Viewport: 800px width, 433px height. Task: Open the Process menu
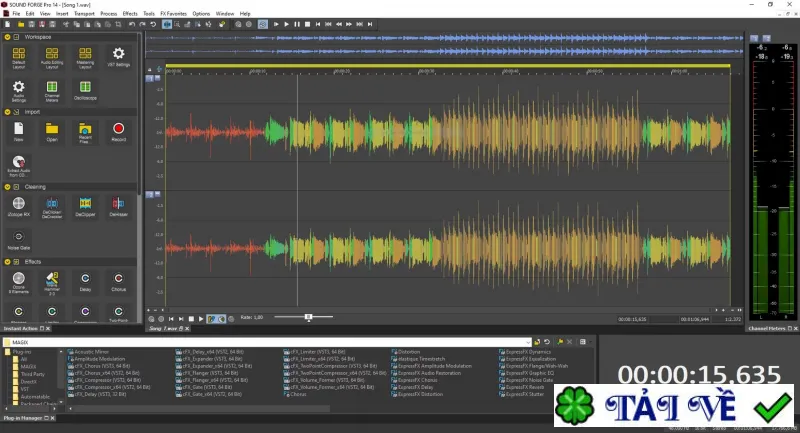pyautogui.click(x=108, y=14)
